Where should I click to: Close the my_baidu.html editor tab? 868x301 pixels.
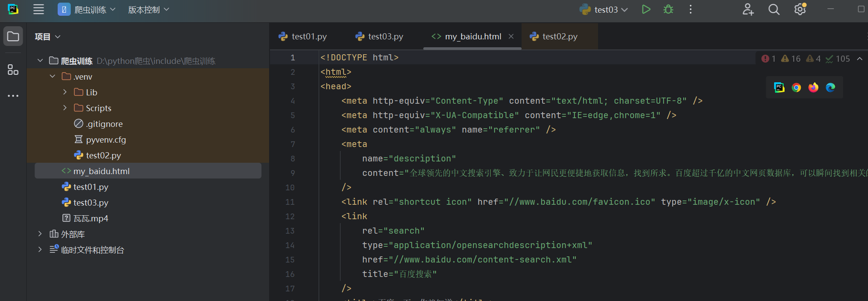point(511,36)
